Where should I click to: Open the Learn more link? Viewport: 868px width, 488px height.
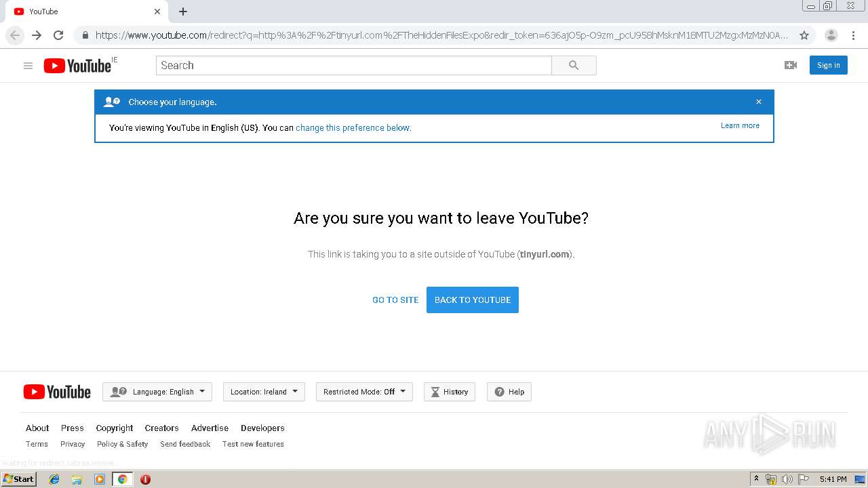pyautogui.click(x=740, y=125)
